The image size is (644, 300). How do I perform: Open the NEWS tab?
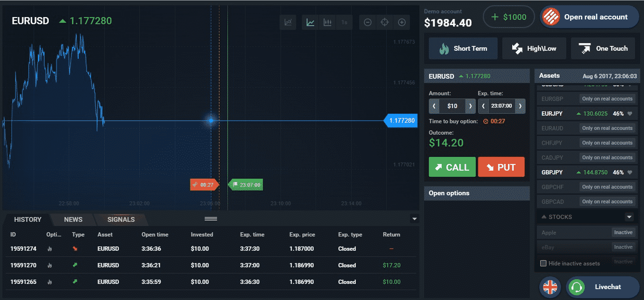(x=73, y=219)
